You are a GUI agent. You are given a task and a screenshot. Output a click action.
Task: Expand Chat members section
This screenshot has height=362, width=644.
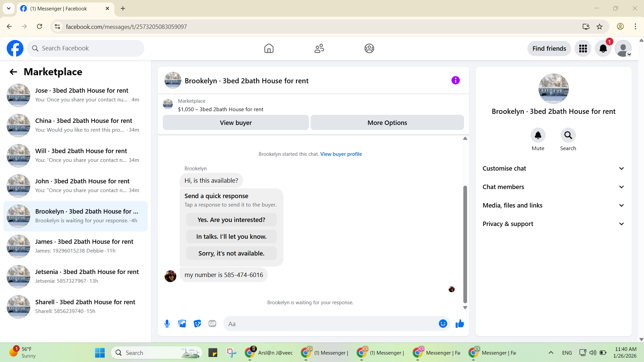click(553, 187)
